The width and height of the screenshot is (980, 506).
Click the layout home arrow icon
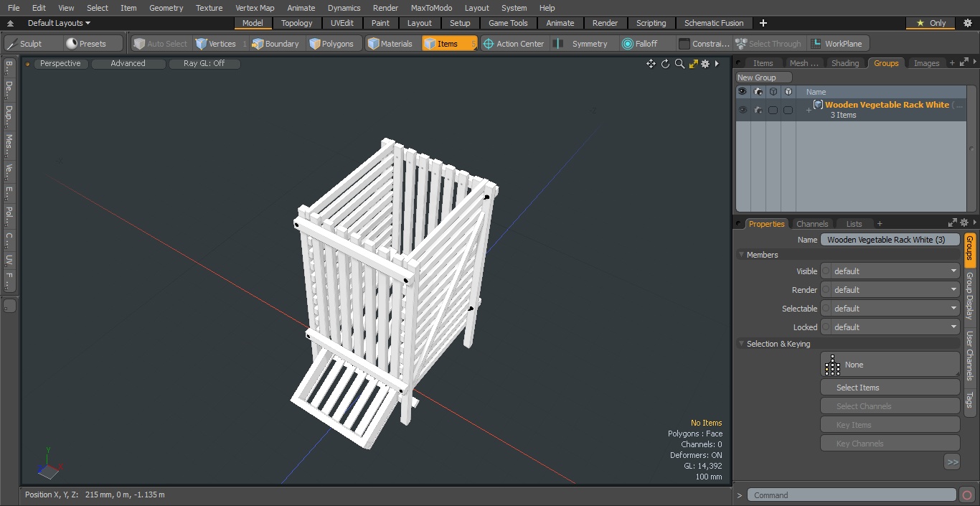(x=11, y=23)
